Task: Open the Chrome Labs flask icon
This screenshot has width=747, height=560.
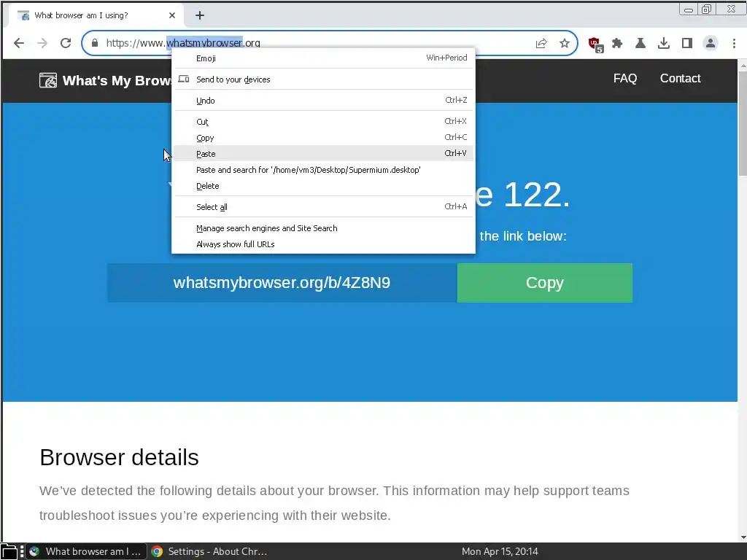Action: point(640,43)
